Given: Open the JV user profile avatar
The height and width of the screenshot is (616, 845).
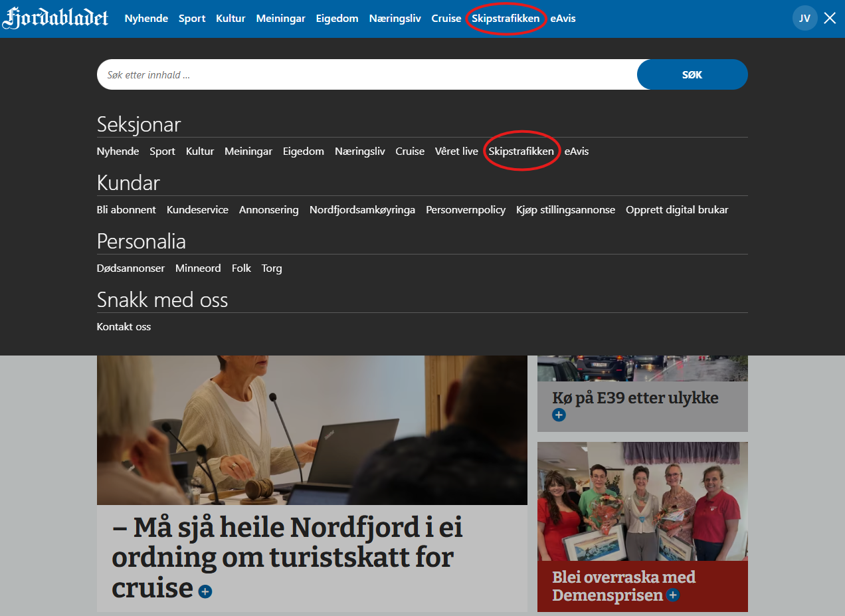Looking at the screenshot, I should click(804, 18).
